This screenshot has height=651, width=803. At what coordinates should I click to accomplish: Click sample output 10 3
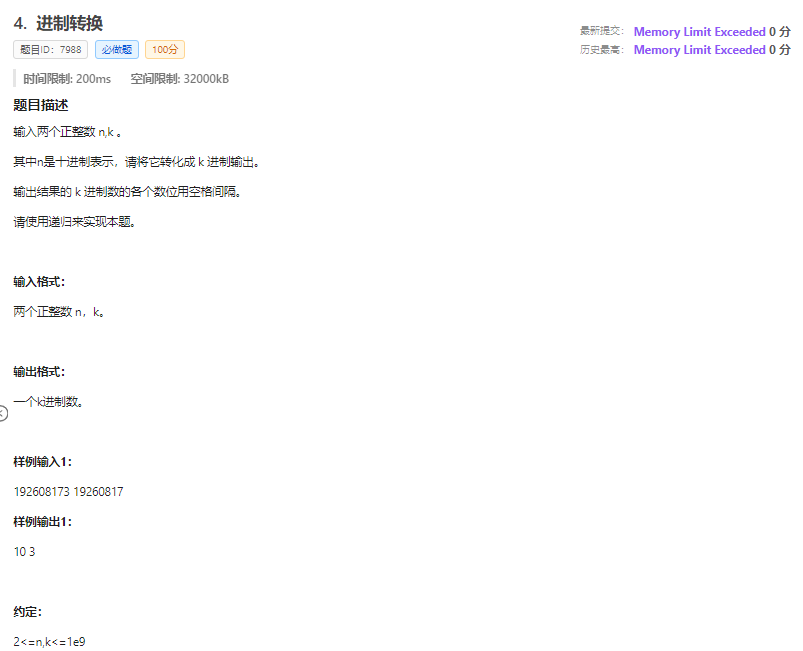pos(24,552)
